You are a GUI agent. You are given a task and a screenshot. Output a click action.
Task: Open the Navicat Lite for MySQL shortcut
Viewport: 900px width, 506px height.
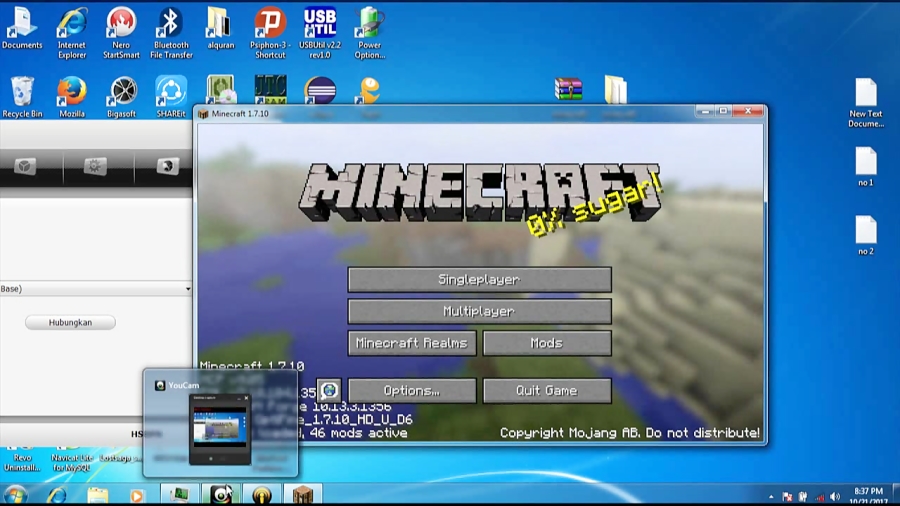[72, 459]
